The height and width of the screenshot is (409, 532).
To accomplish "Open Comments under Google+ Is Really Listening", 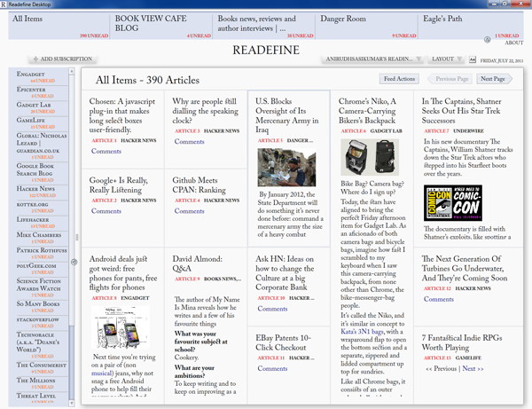I will click(x=106, y=211).
